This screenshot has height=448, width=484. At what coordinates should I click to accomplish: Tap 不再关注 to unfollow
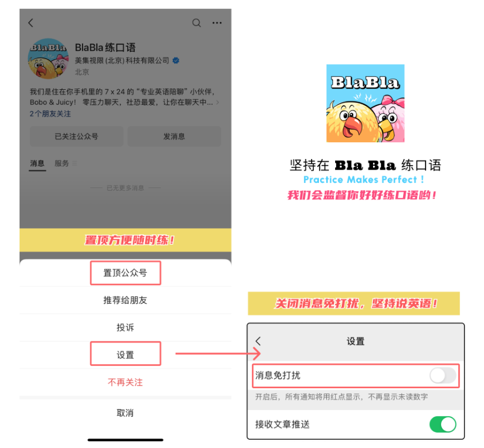click(x=125, y=382)
